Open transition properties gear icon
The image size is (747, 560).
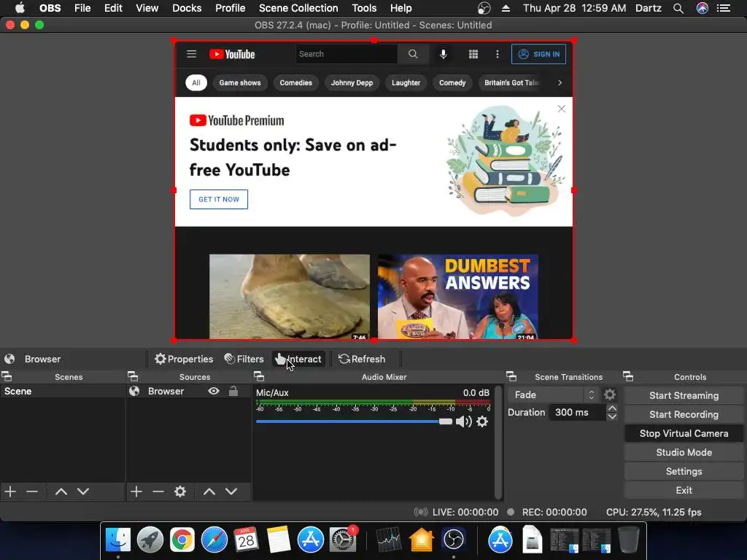610,394
